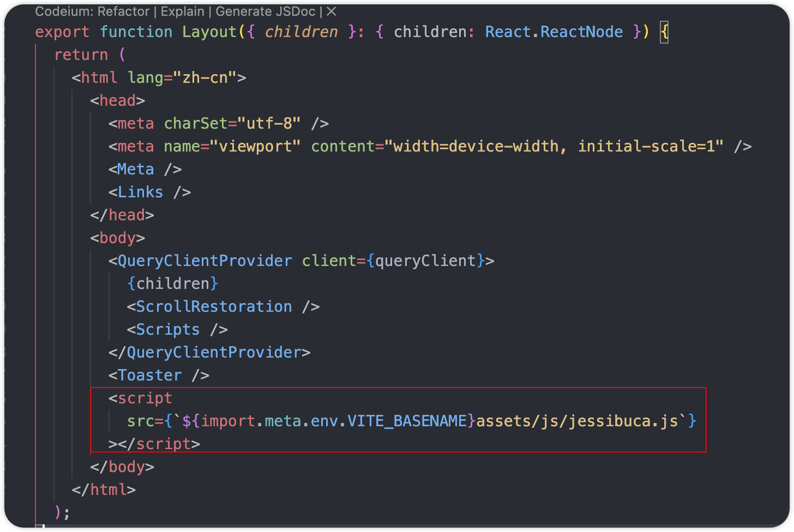Screen dimensions: 794x532
Task: Click the "viewport" meta name value
Action: click(x=255, y=147)
